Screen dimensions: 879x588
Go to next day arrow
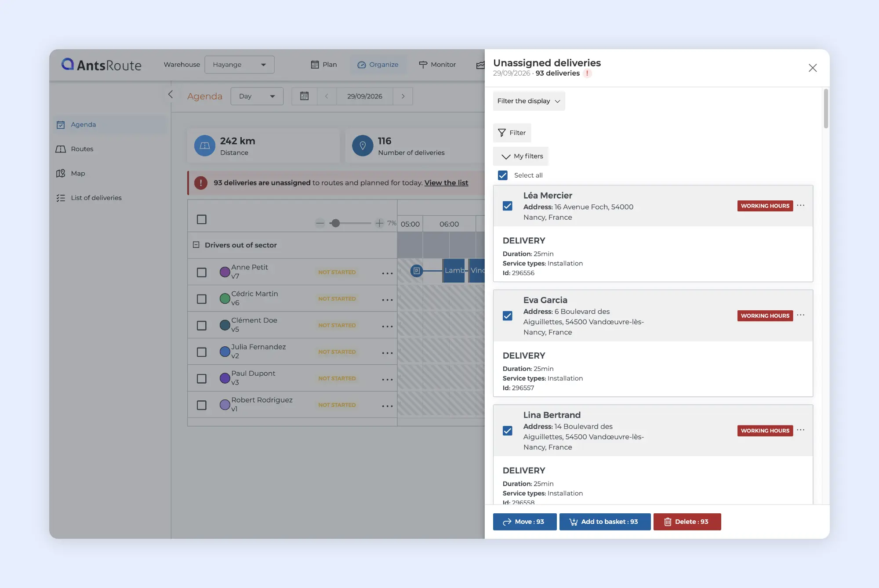pos(403,96)
